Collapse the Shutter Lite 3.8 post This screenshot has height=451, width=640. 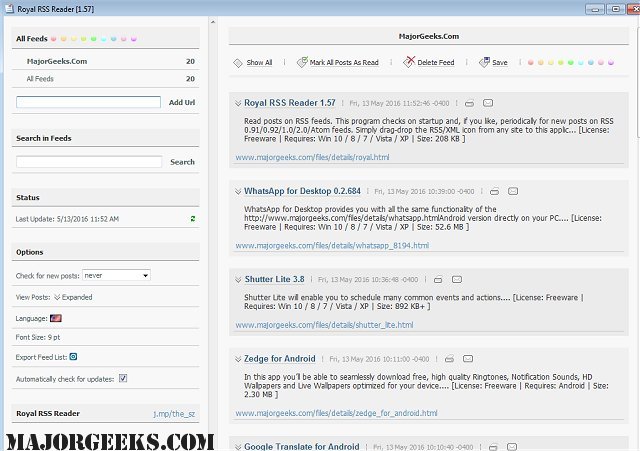point(238,280)
